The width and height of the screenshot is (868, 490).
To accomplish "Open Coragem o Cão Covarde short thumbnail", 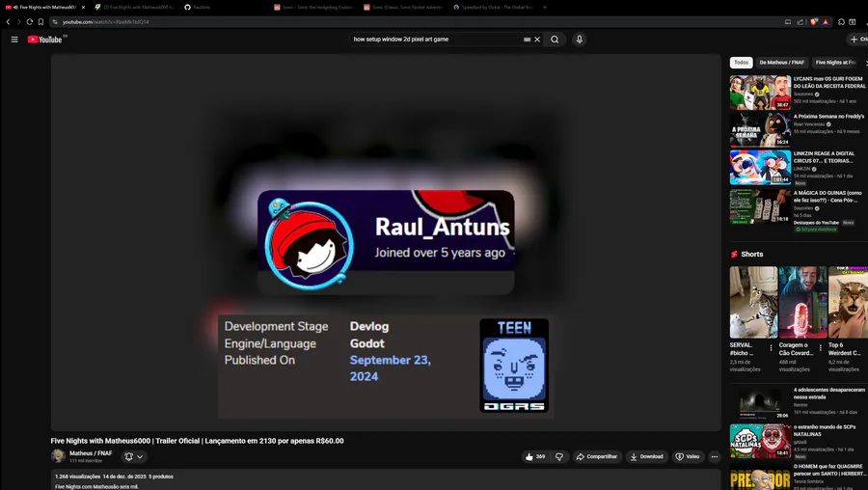I will tap(802, 302).
